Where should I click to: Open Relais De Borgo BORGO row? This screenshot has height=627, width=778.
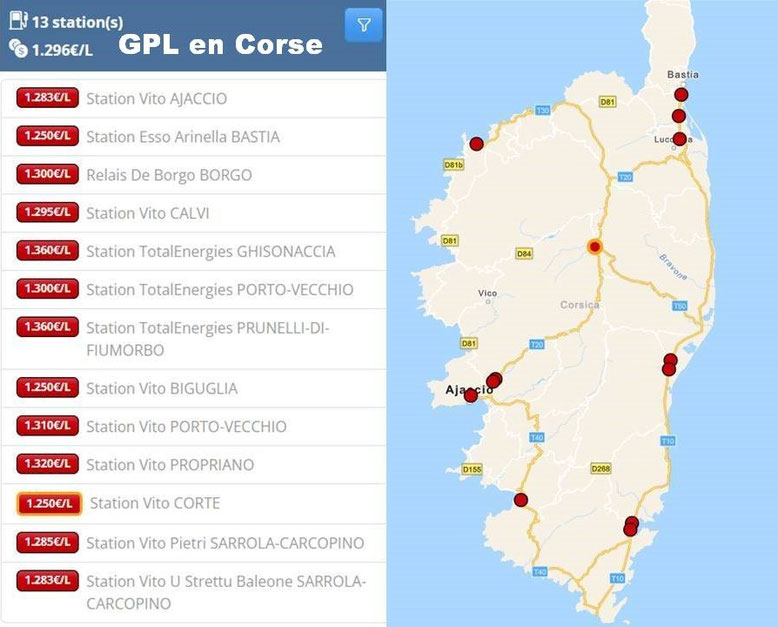(194, 175)
